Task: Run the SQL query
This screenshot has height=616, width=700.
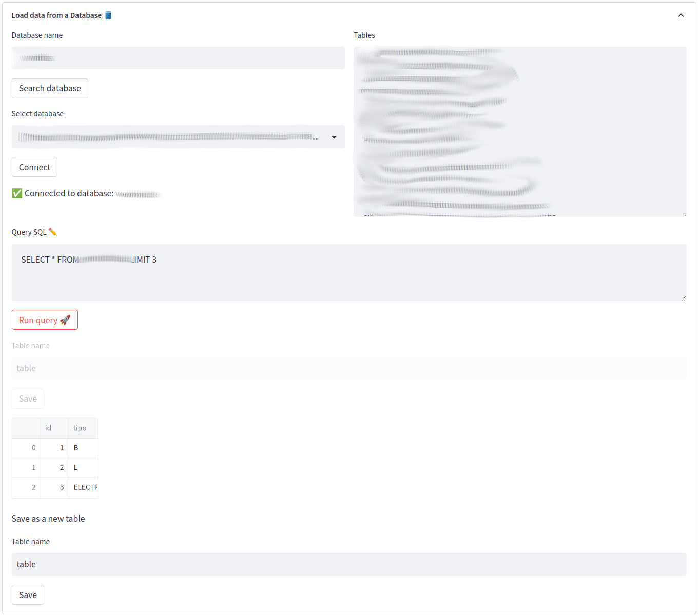Action: click(x=45, y=320)
